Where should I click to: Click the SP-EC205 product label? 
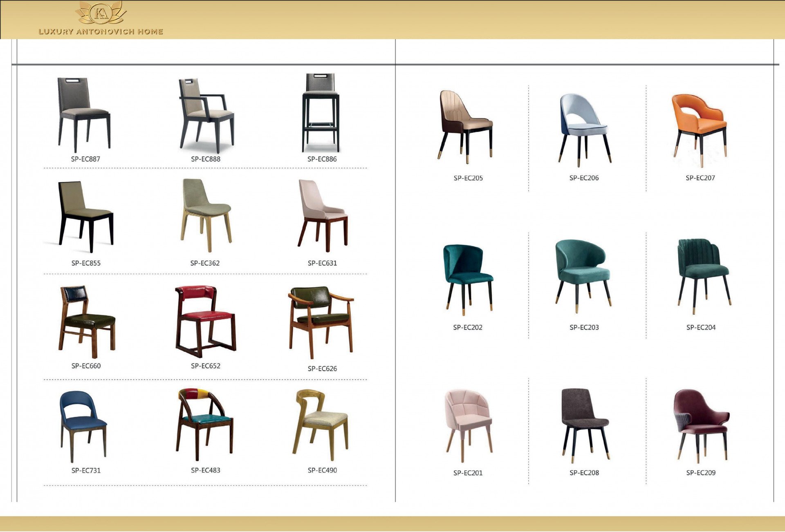coord(468,178)
